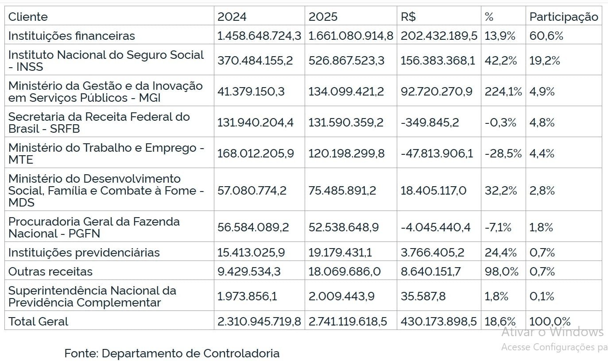Click the 2024 column header
The image size is (608, 364).
[232, 17]
